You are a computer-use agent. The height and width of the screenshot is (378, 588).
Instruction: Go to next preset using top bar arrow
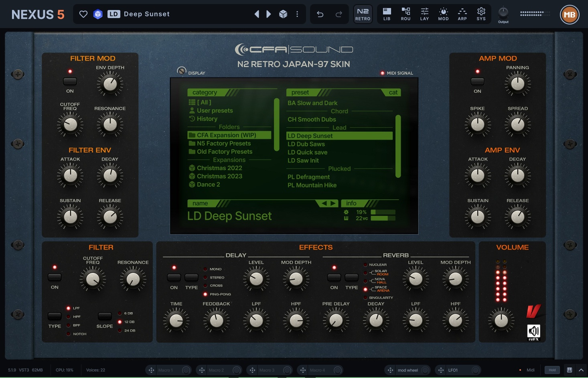[x=269, y=14]
